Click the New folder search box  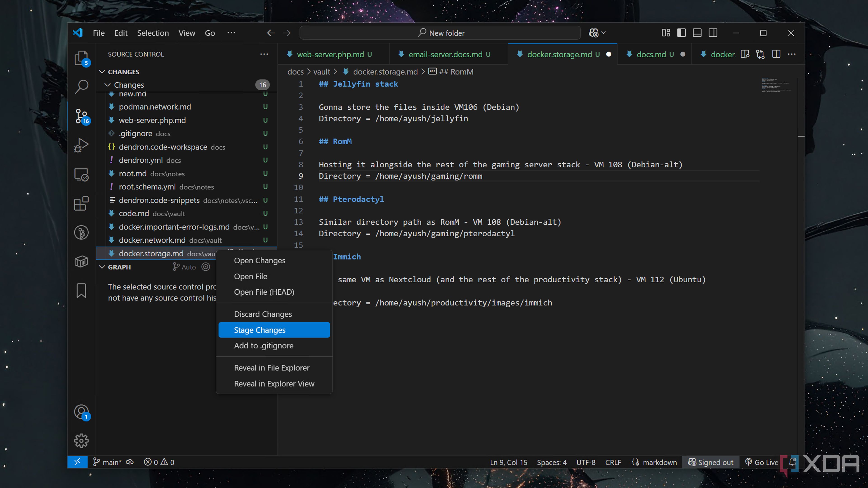(x=440, y=33)
